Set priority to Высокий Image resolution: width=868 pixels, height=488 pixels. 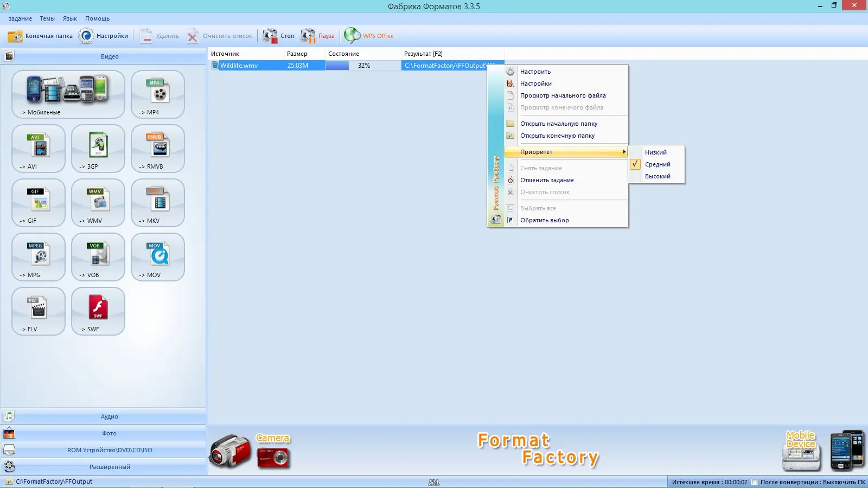tap(656, 176)
